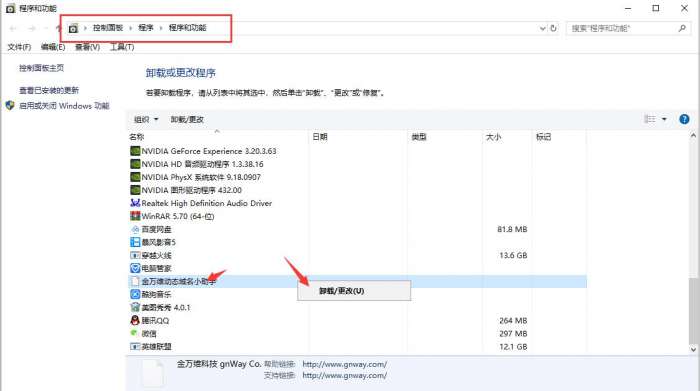
Task: Click the 电脑管家 shield icon
Action: click(x=135, y=268)
